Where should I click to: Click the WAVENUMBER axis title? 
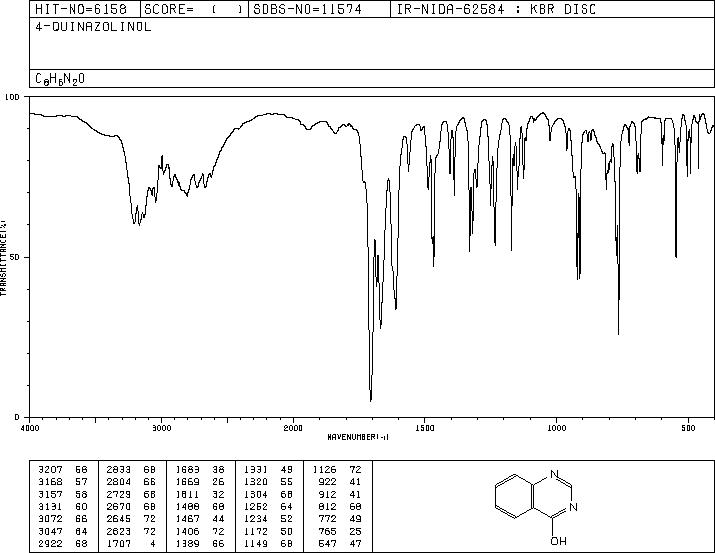pyautogui.click(x=358, y=437)
